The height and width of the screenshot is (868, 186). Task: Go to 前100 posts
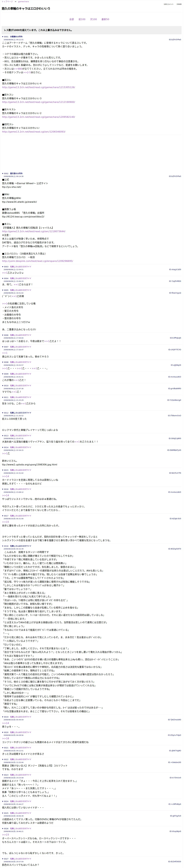pos(82,19)
